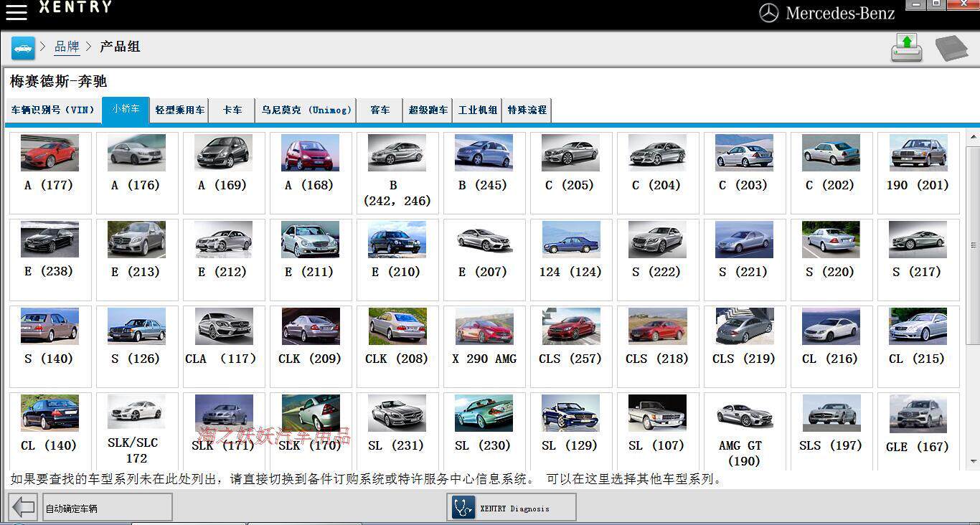Click the back arrow button
This screenshot has height=525, width=980.
pos(24,508)
